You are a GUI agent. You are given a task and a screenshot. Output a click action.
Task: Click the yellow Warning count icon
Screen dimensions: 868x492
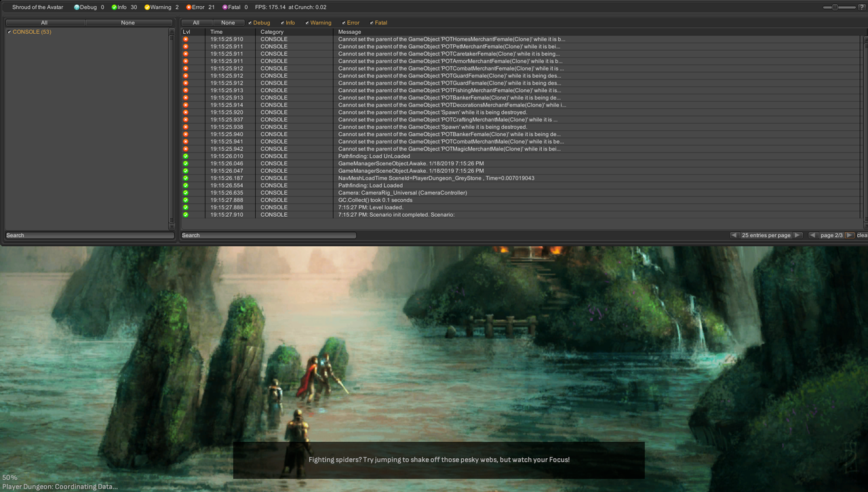click(147, 7)
